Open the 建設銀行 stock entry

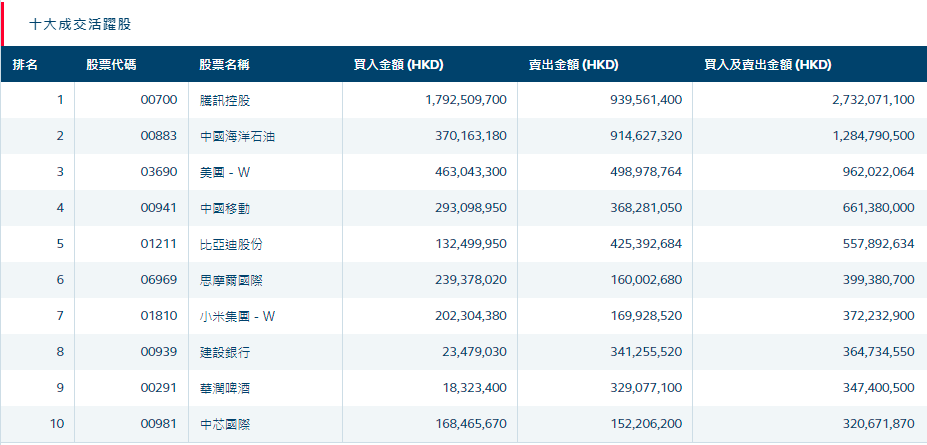(x=224, y=352)
